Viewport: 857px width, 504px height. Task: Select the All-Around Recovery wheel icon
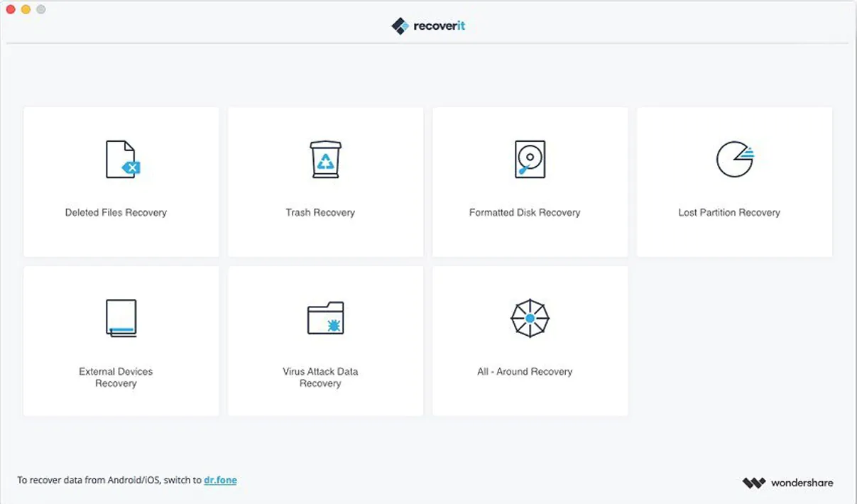coord(529,317)
